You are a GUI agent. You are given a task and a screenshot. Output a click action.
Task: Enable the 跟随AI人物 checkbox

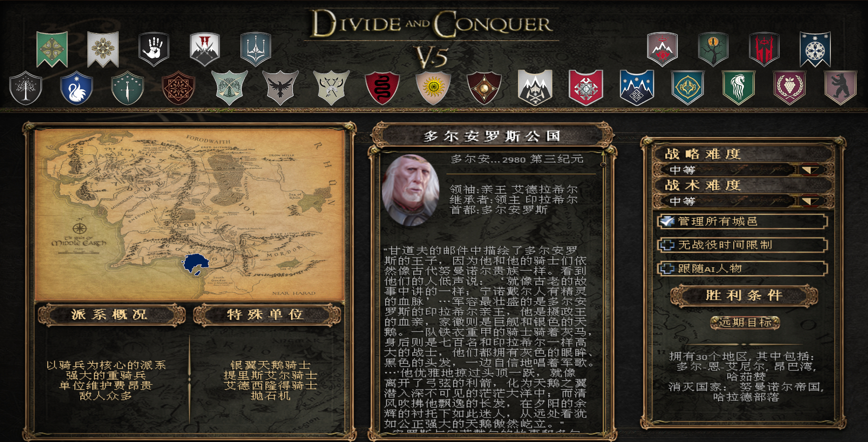click(667, 269)
